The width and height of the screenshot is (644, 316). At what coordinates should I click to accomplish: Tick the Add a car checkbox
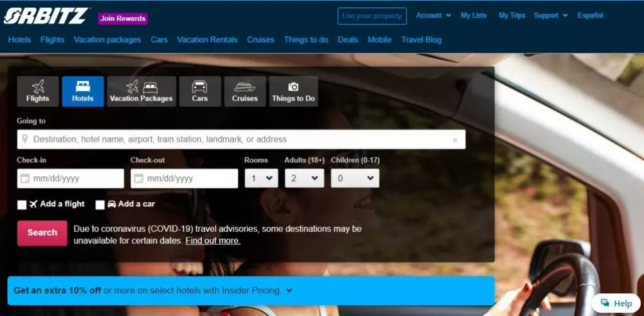[x=100, y=205]
